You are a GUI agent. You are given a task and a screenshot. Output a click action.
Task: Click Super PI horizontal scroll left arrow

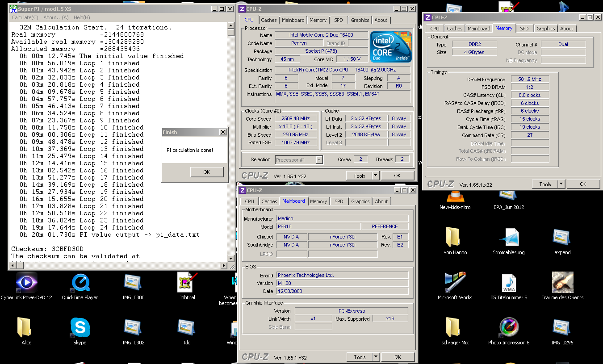tap(13, 266)
